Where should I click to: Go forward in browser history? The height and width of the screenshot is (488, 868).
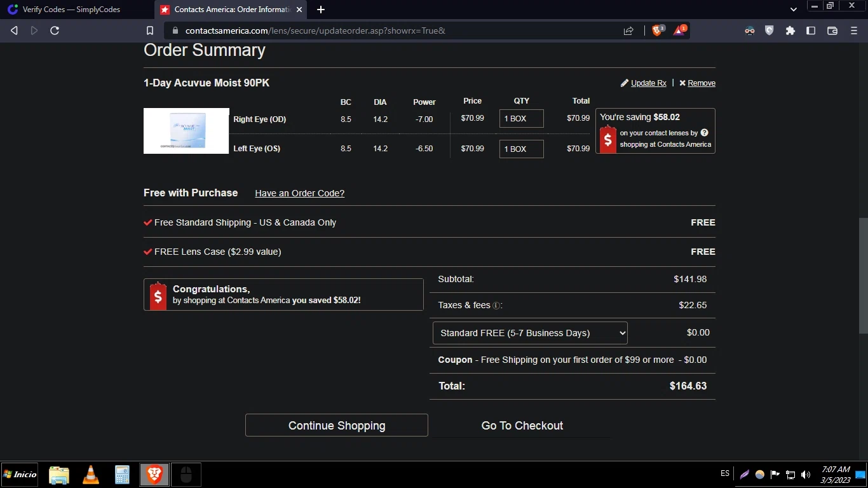click(x=34, y=30)
